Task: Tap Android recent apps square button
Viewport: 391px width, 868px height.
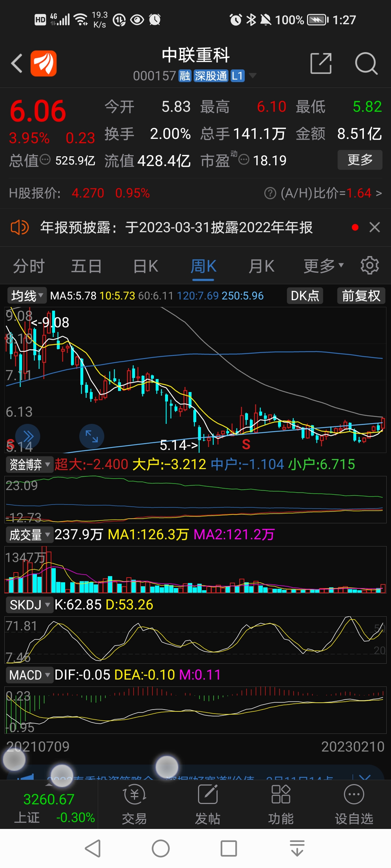Action: [x=229, y=848]
